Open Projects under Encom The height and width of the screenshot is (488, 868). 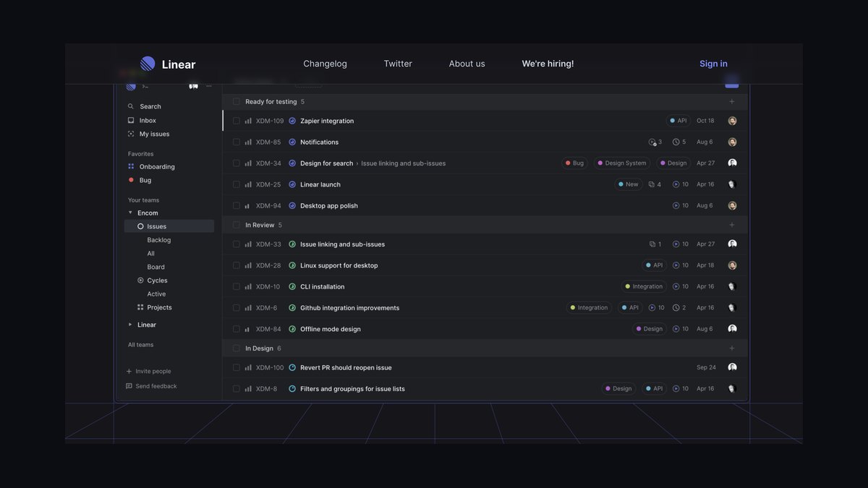155,307
